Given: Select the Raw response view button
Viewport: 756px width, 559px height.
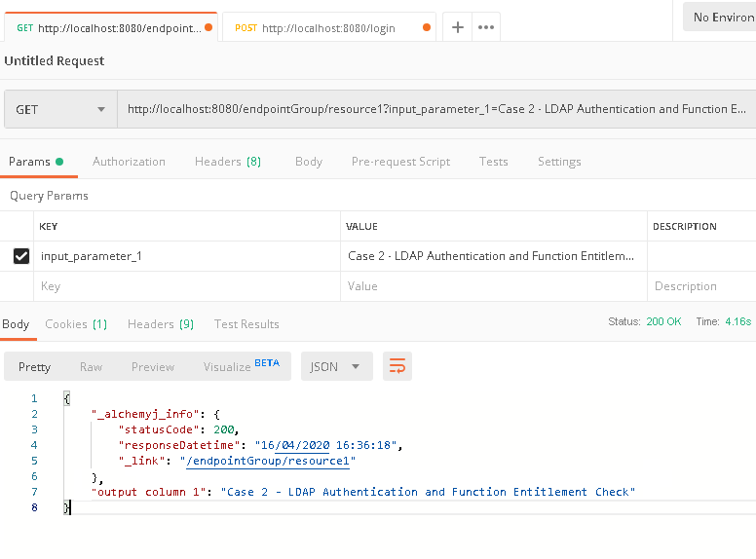Looking at the screenshot, I should pos(91,367).
